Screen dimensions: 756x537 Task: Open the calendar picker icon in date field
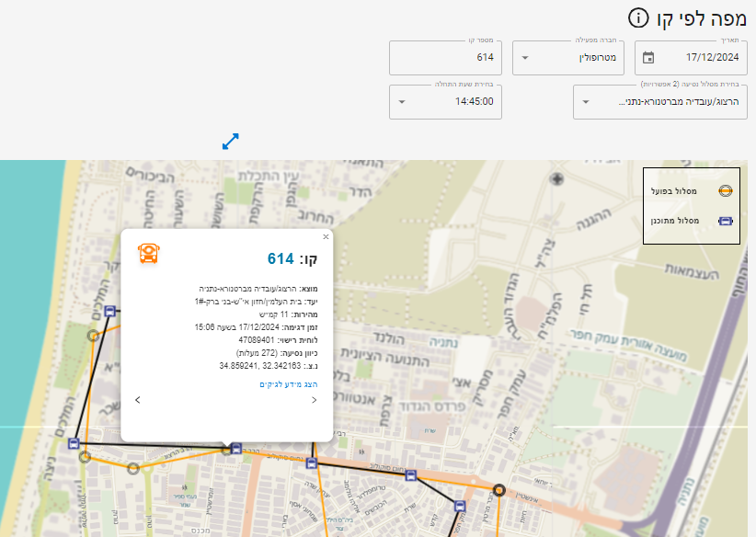point(648,58)
